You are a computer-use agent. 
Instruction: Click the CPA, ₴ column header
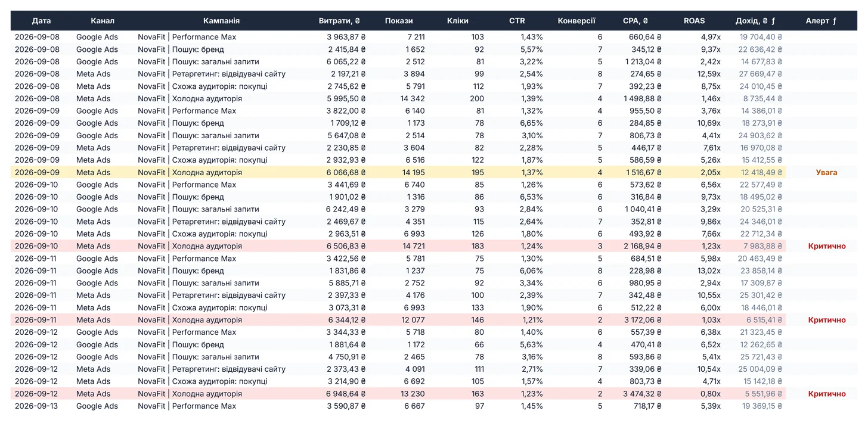(635, 21)
